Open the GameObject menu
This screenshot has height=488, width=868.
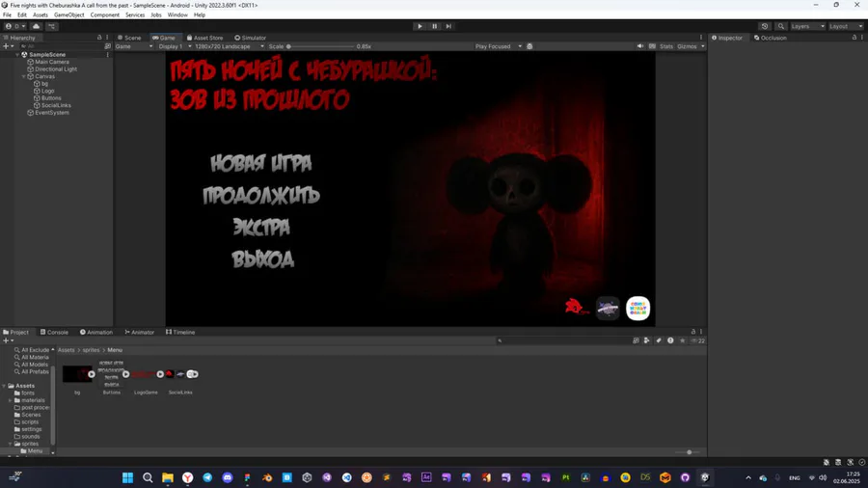pyautogui.click(x=69, y=14)
